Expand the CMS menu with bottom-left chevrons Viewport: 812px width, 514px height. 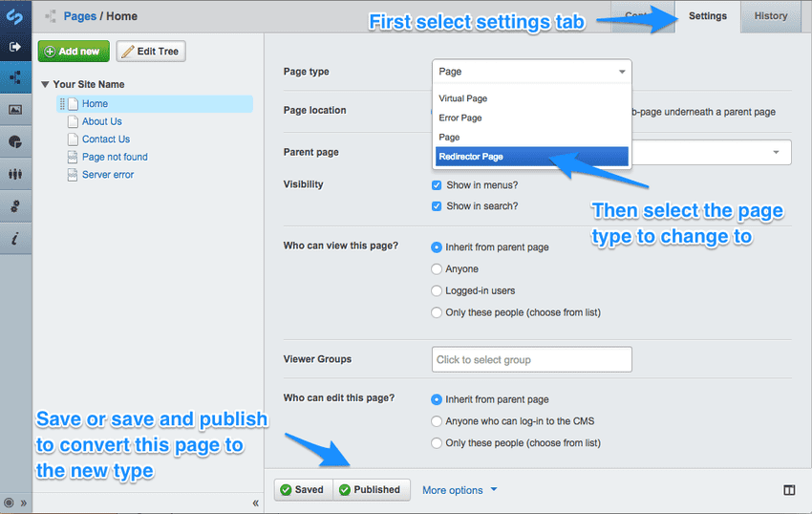pyautogui.click(x=23, y=503)
